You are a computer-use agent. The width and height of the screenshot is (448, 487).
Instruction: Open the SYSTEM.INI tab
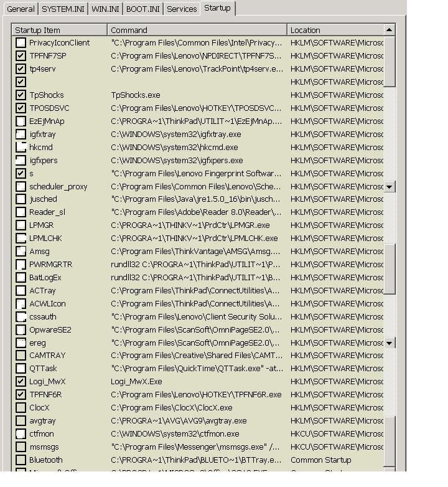point(63,9)
